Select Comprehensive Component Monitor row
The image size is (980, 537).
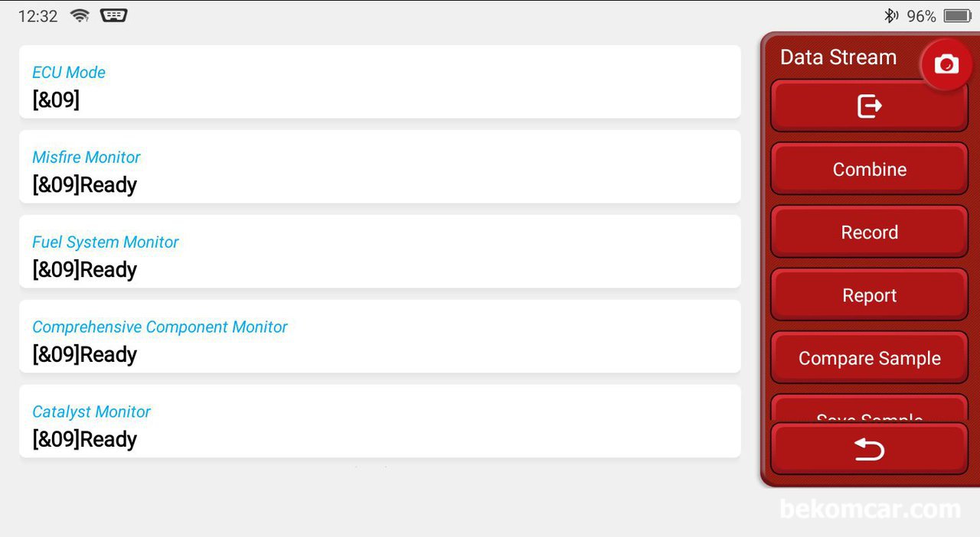click(380, 337)
